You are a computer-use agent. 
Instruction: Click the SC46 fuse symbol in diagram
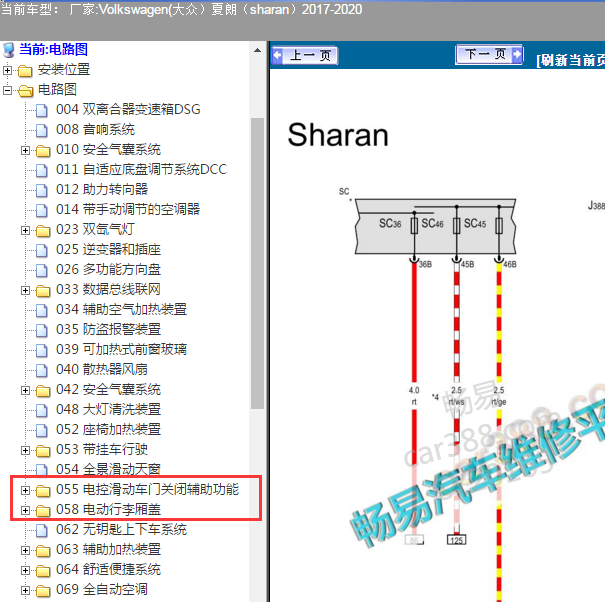point(456,225)
